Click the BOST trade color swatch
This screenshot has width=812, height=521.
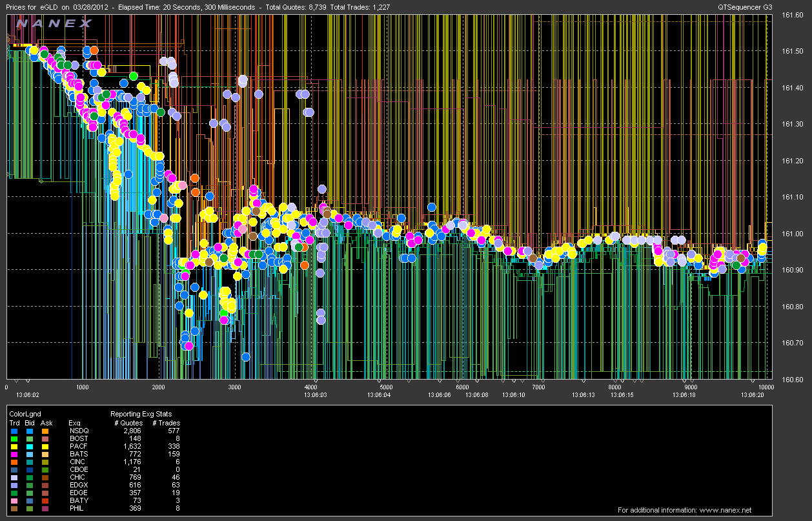15,438
